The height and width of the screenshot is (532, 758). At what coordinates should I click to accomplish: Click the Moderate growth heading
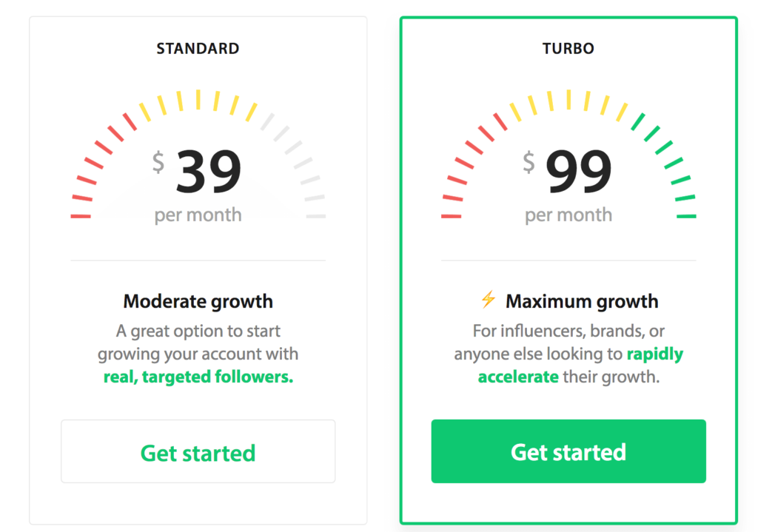point(198,301)
